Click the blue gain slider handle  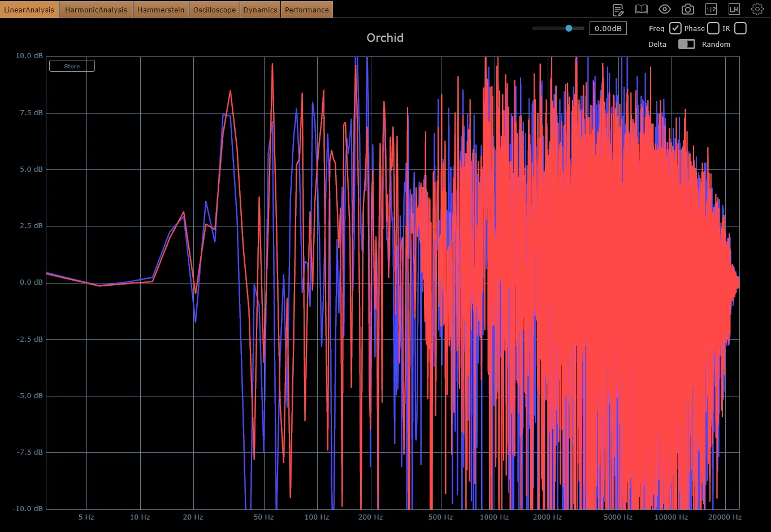(x=569, y=28)
